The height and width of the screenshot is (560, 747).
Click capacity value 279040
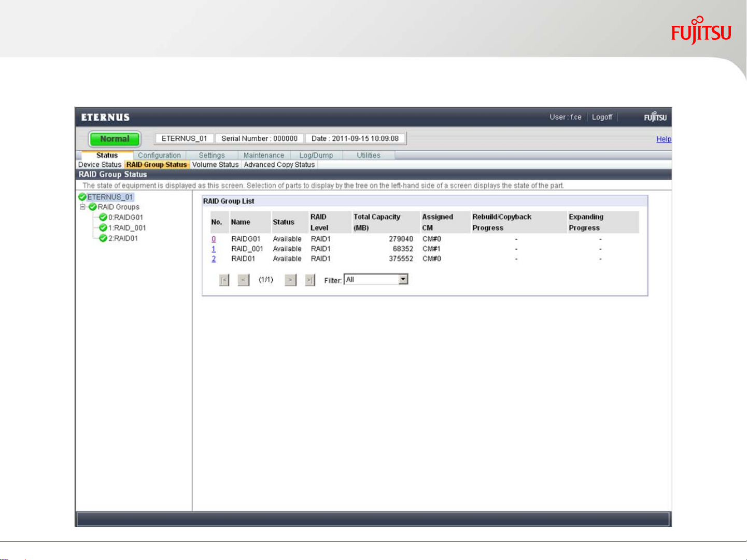click(x=401, y=239)
